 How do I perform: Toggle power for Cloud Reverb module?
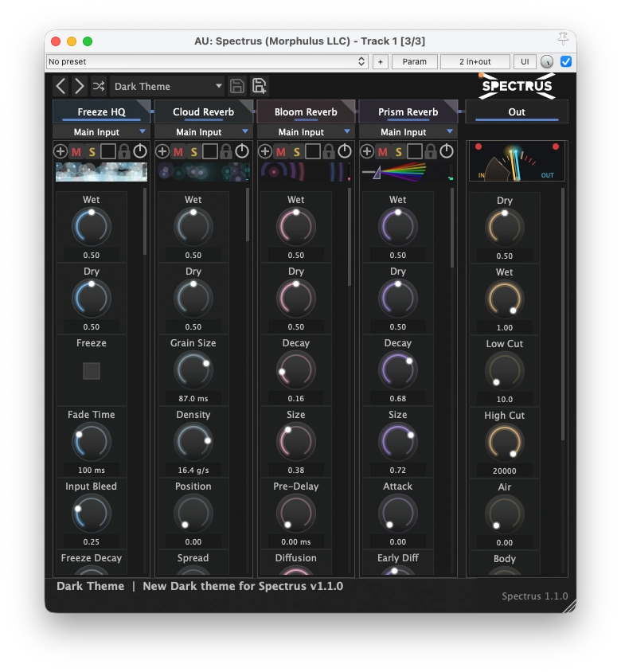tap(242, 151)
